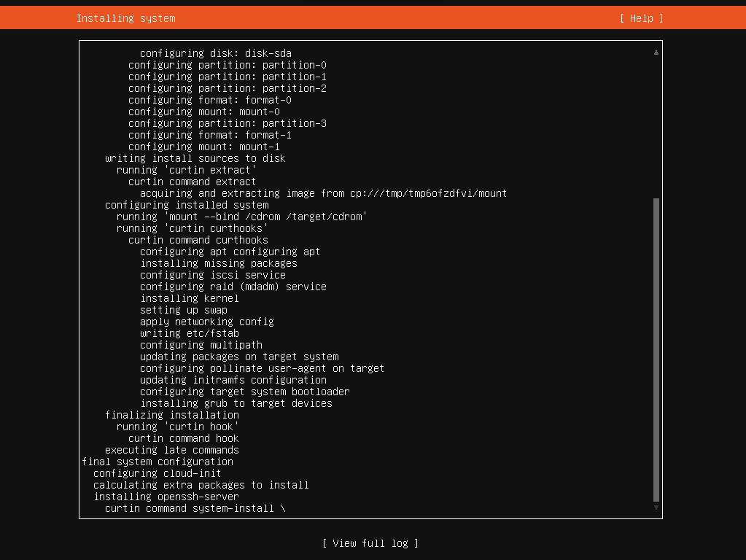
Task: Click the log scrollbar thumb
Action: pos(656,350)
